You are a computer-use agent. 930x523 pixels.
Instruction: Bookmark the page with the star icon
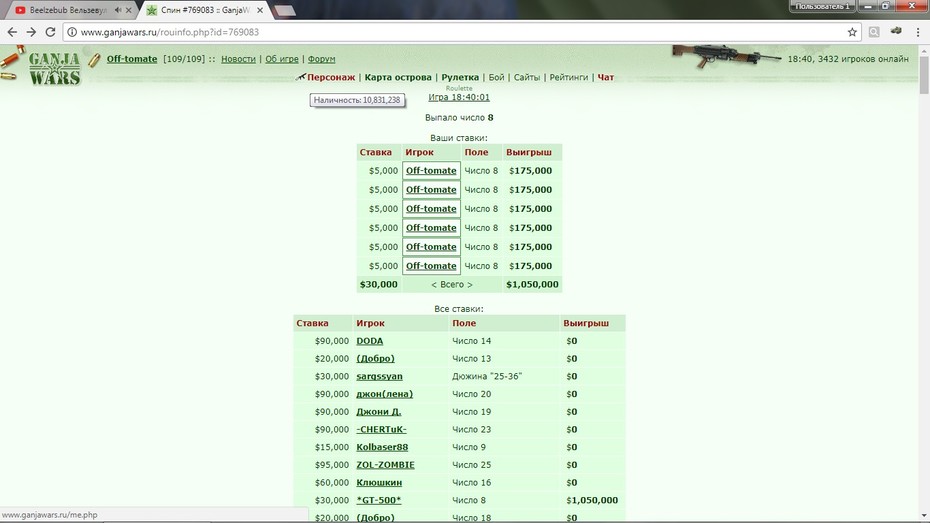tap(852, 32)
